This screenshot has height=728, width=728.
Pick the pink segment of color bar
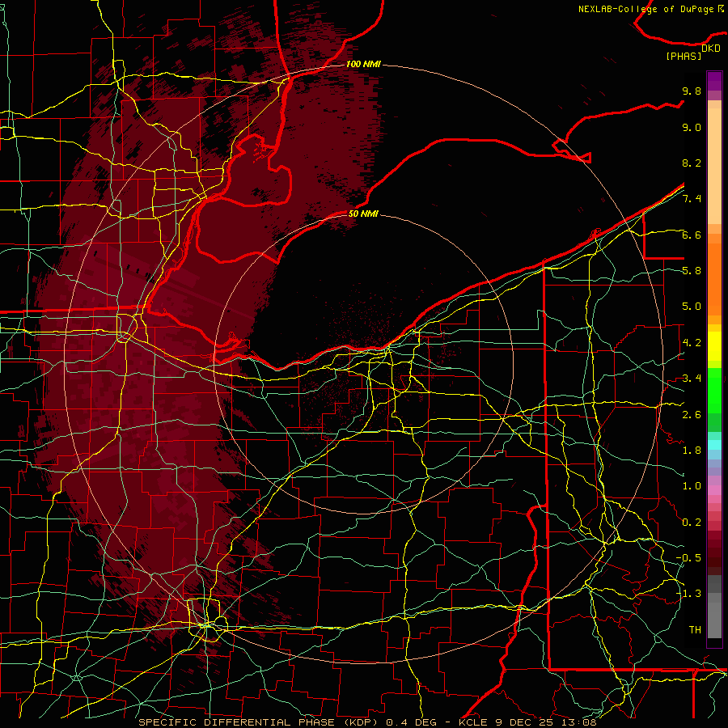pyautogui.click(x=714, y=490)
